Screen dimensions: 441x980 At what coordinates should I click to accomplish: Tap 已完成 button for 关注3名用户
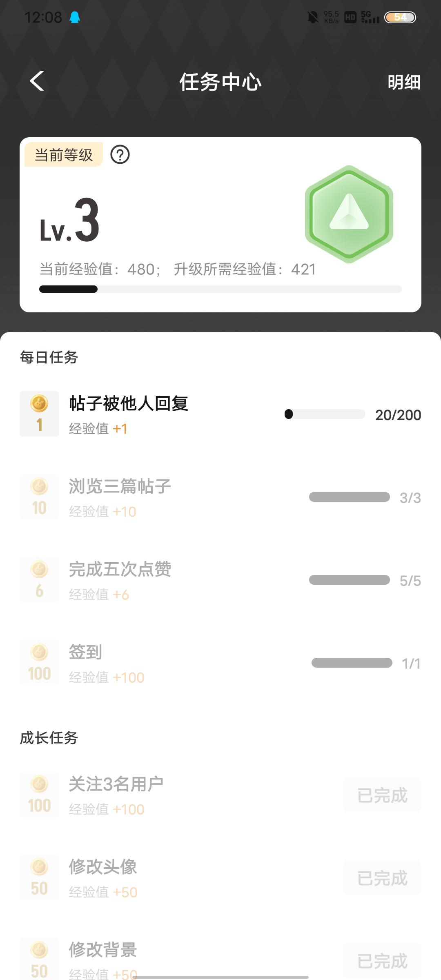[x=382, y=795]
